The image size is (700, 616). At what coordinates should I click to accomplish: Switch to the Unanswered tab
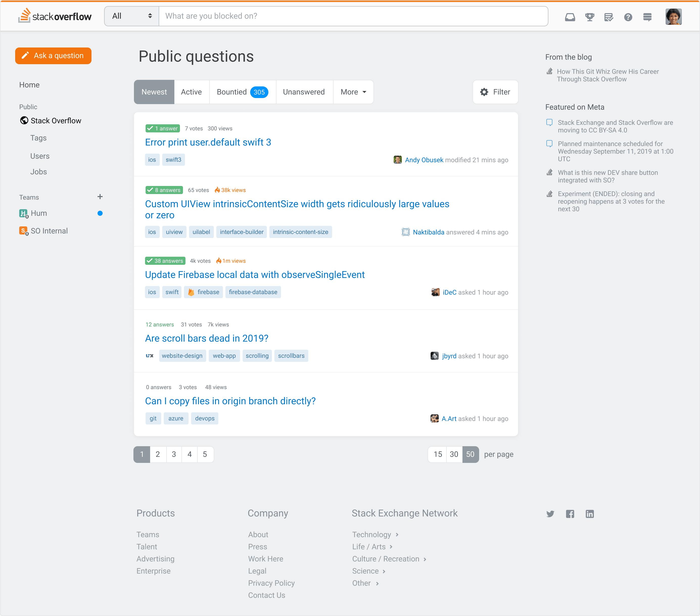pyautogui.click(x=304, y=92)
